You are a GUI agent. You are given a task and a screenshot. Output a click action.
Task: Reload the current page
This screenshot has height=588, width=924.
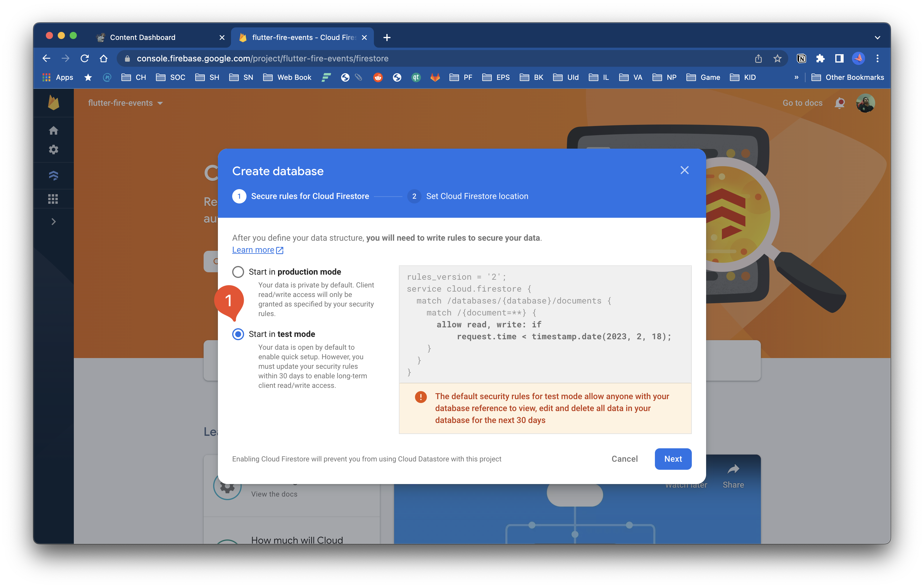pyautogui.click(x=85, y=58)
